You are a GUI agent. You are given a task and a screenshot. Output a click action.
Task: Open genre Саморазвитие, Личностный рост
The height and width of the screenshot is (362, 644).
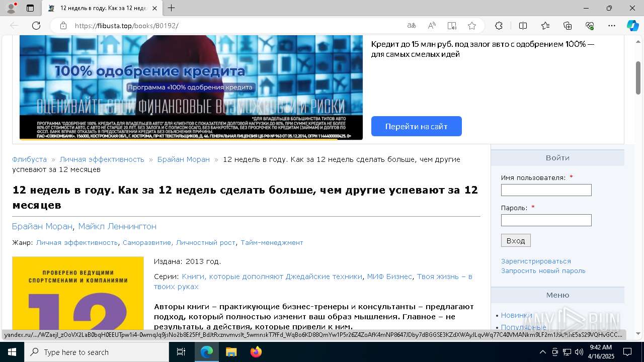[179, 243]
